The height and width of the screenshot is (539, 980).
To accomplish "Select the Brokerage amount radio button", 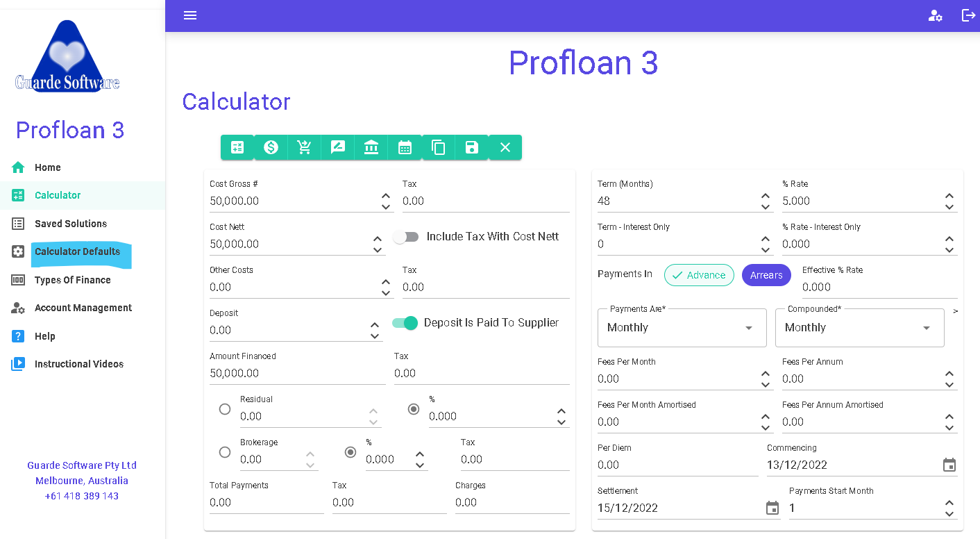I will point(225,452).
